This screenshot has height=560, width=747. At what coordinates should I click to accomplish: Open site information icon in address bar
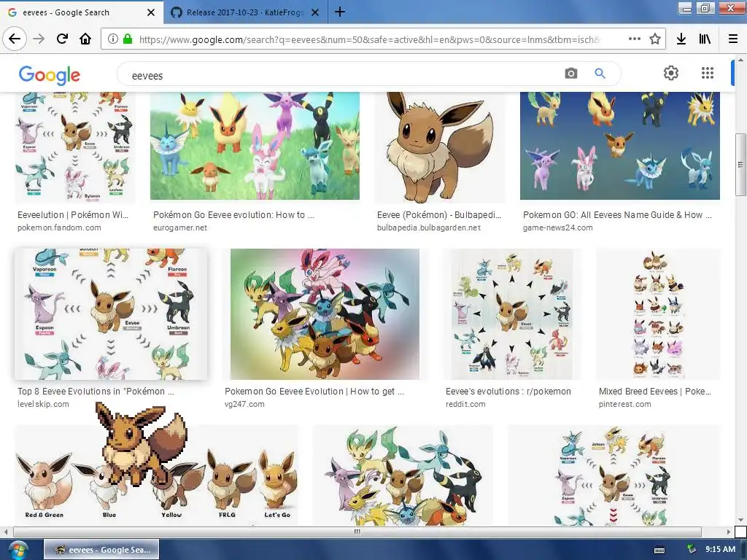pyautogui.click(x=112, y=39)
